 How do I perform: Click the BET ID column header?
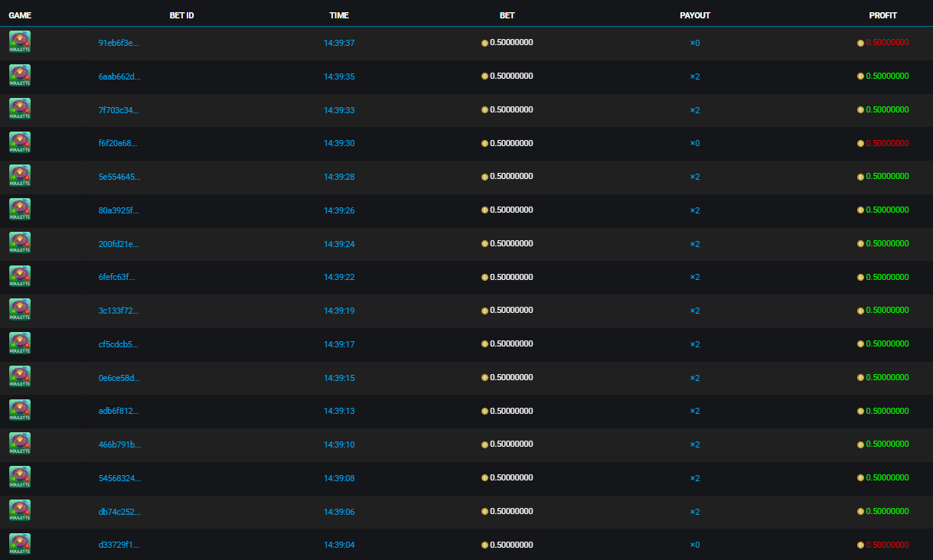click(x=182, y=15)
